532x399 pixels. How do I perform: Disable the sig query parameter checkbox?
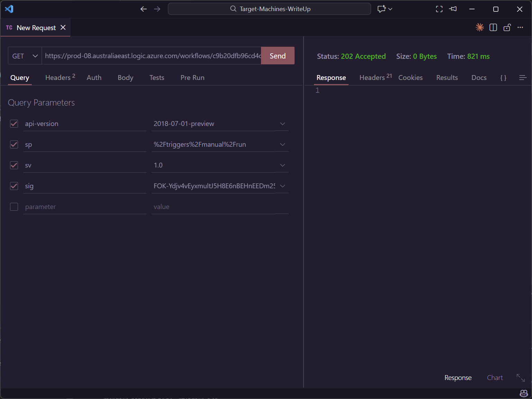coord(14,186)
